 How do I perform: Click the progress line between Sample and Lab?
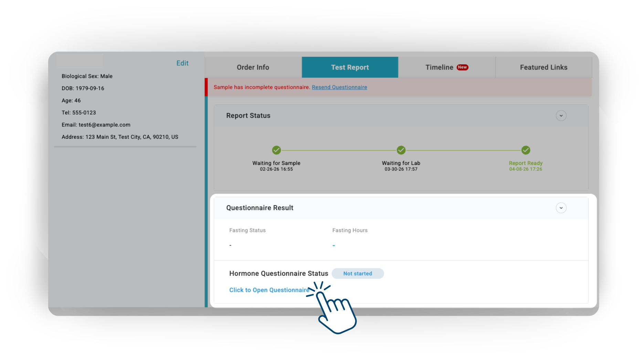coord(339,150)
